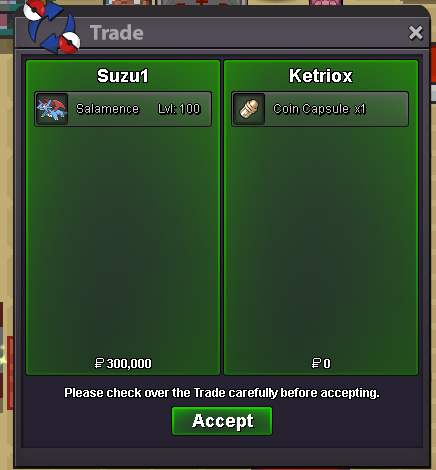
Task: Click the Lvl: 100 level label
Action: tap(179, 109)
